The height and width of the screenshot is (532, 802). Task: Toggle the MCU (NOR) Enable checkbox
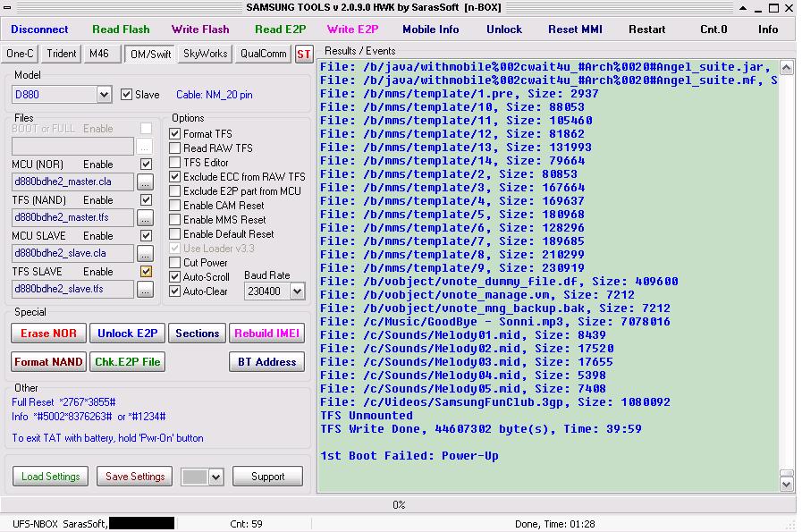click(x=147, y=165)
